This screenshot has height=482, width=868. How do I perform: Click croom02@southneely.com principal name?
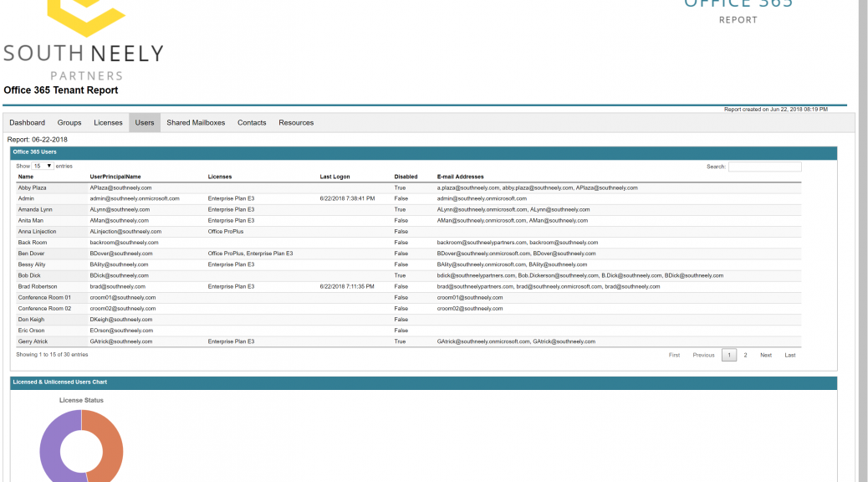coord(122,309)
